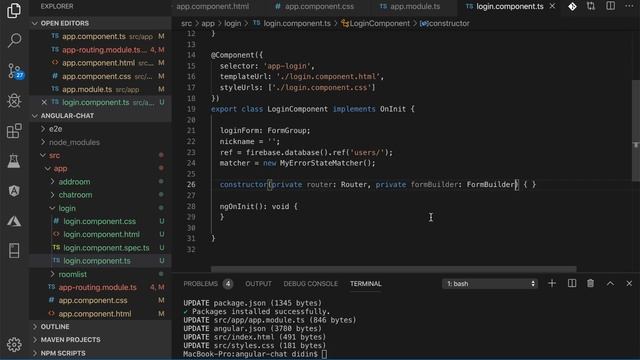Switch to app.module.ts editor tab
This screenshot has width=640, height=360.
[410, 7]
